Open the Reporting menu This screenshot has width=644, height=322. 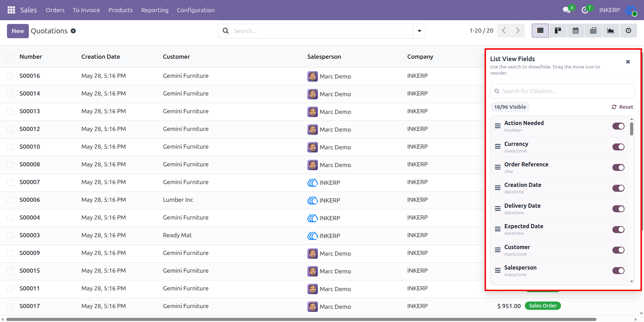tap(155, 10)
